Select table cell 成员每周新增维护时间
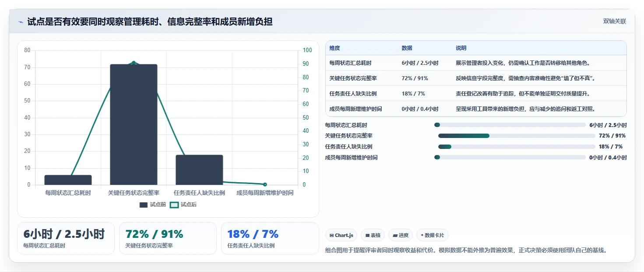 click(x=356, y=109)
